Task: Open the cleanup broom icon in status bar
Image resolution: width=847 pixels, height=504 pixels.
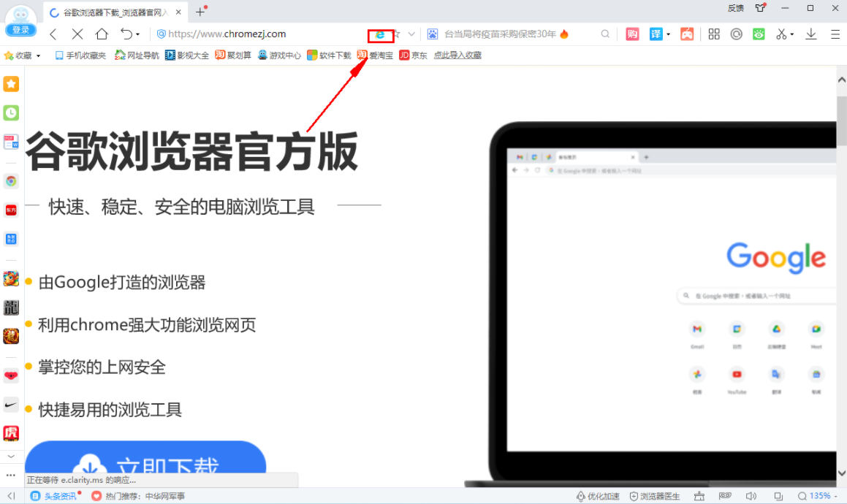Action: [x=699, y=495]
